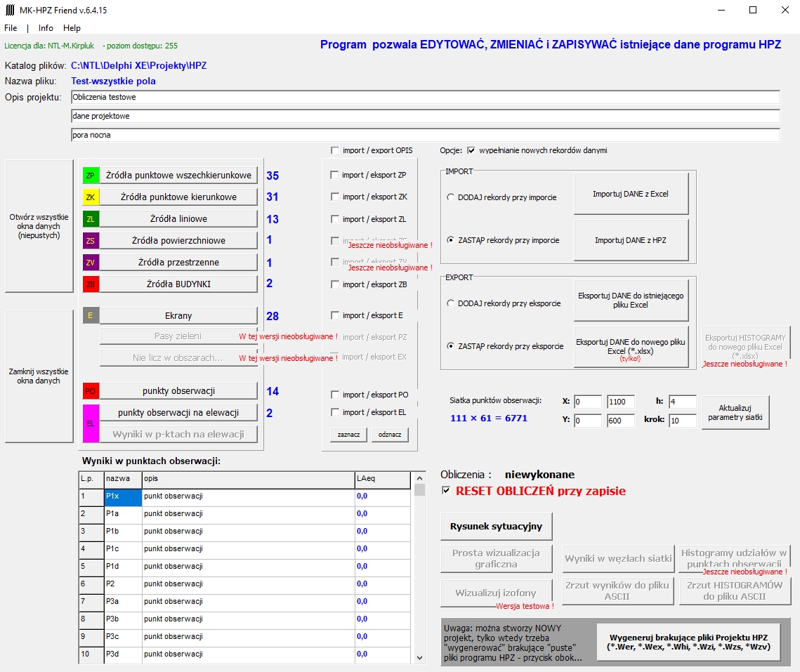Click the purple ZV spatial sources icon
This screenshot has width=800, height=672.
tap(91, 263)
